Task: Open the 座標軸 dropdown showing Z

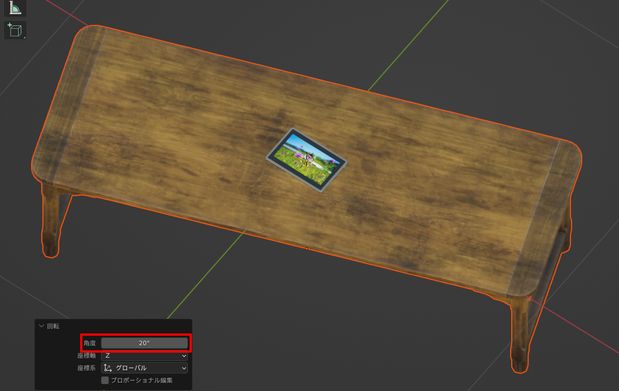Action: [x=144, y=356]
